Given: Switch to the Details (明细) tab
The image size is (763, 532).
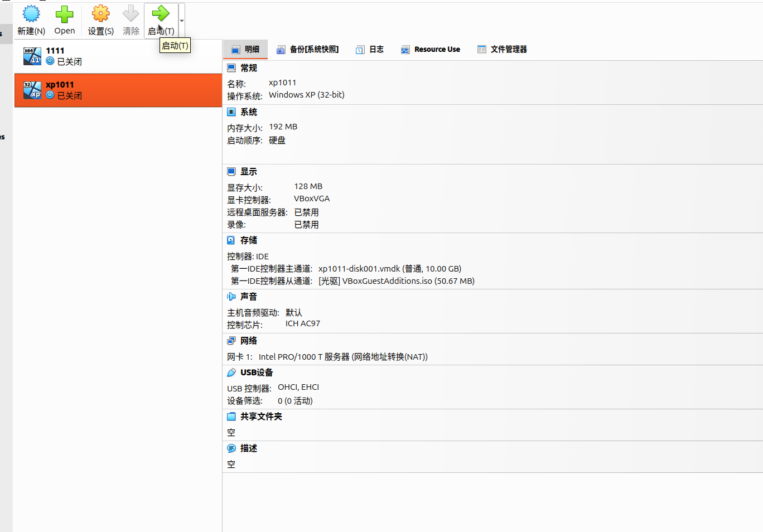Looking at the screenshot, I should pyautogui.click(x=245, y=49).
